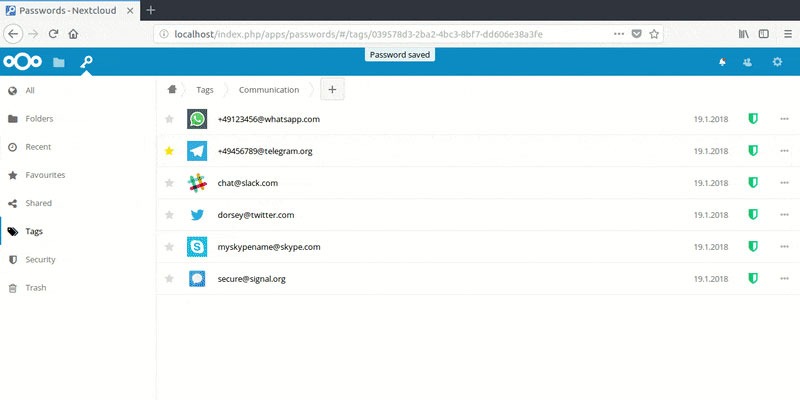This screenshot has height=400, width=800.
Task: Save page to Pocket icon
Action: [x=636, y=34]
